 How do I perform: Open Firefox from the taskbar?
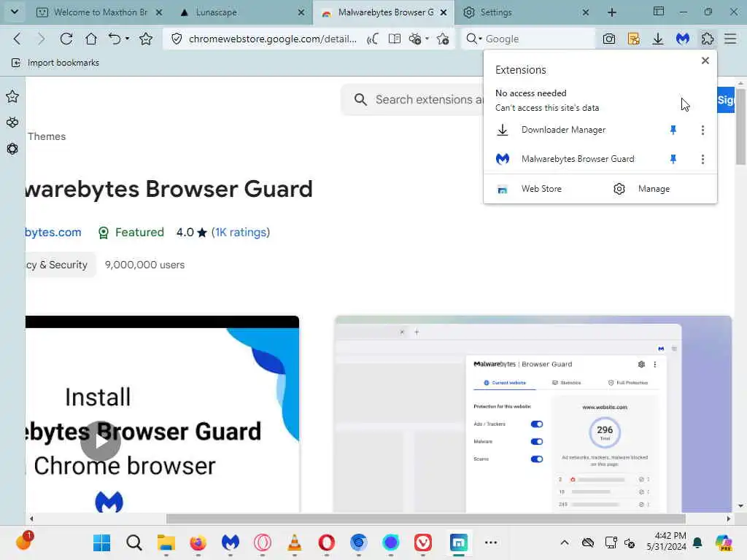pos(198,542)
